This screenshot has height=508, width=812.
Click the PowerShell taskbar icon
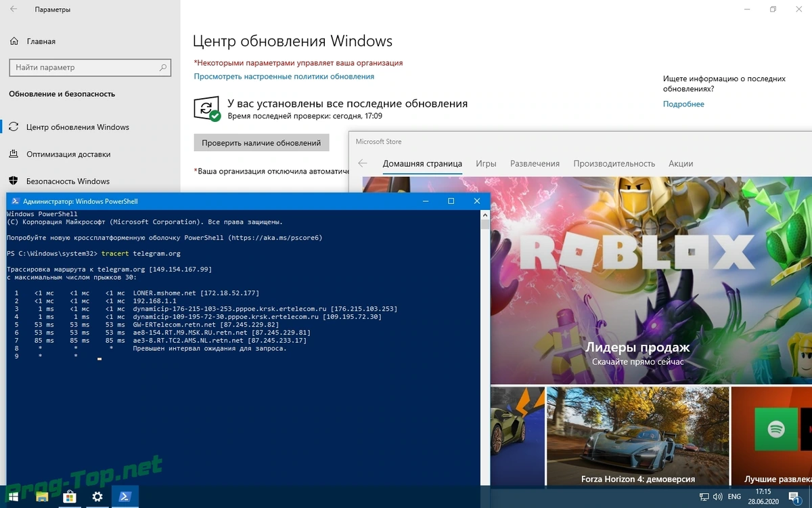(x=125, y=497)
